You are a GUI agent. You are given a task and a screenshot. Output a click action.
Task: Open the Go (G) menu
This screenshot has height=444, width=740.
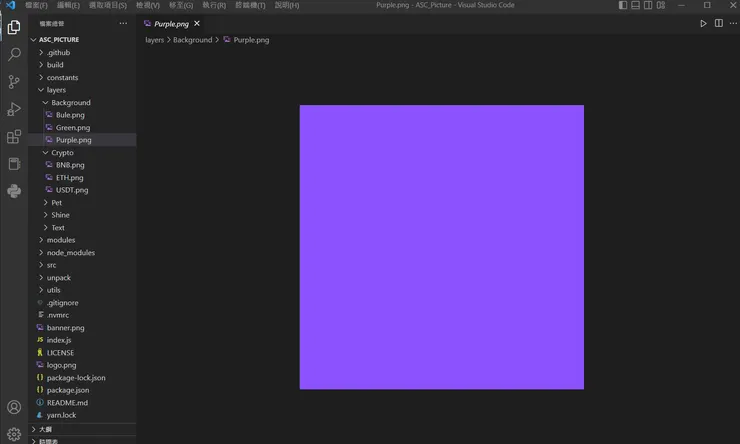181,5
